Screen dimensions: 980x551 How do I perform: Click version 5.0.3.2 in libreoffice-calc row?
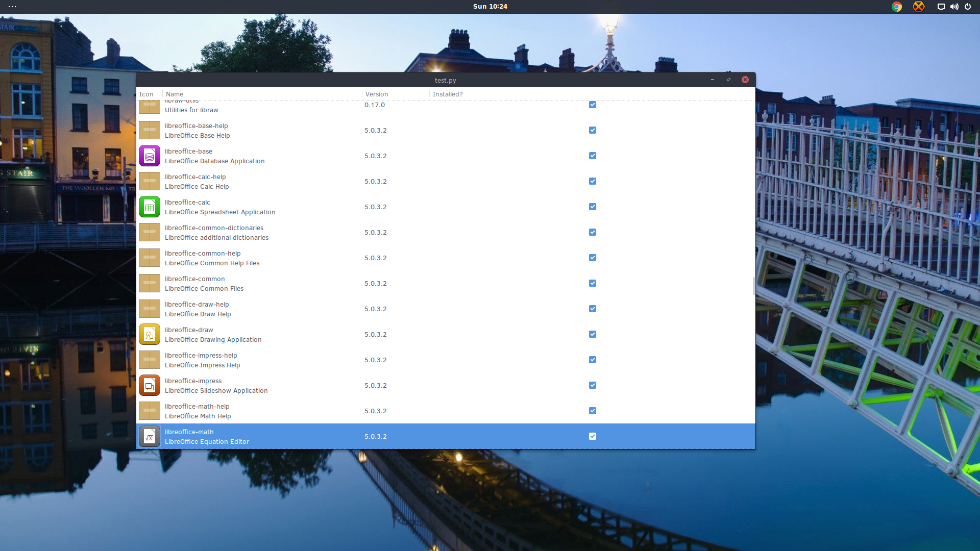[376, 207]
